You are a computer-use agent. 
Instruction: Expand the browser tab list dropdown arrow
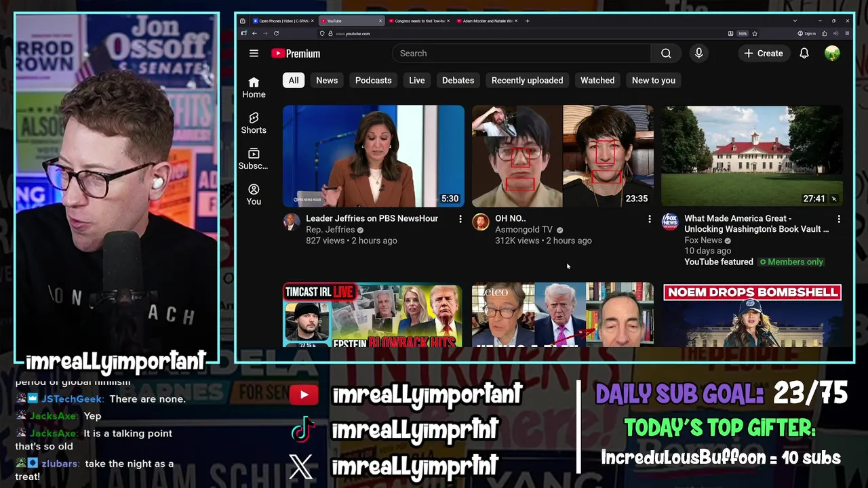click(795, 21)
